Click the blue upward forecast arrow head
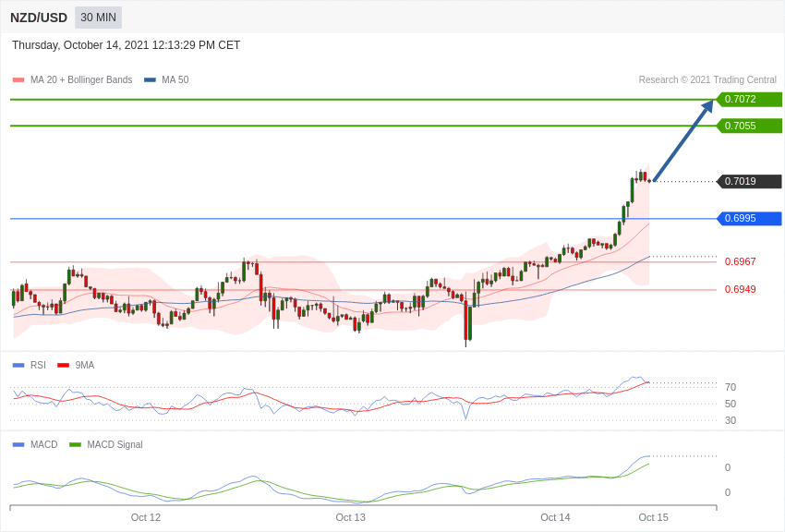Screen dimensions: 785x532 pyautogui.click(x=707, y=106)
